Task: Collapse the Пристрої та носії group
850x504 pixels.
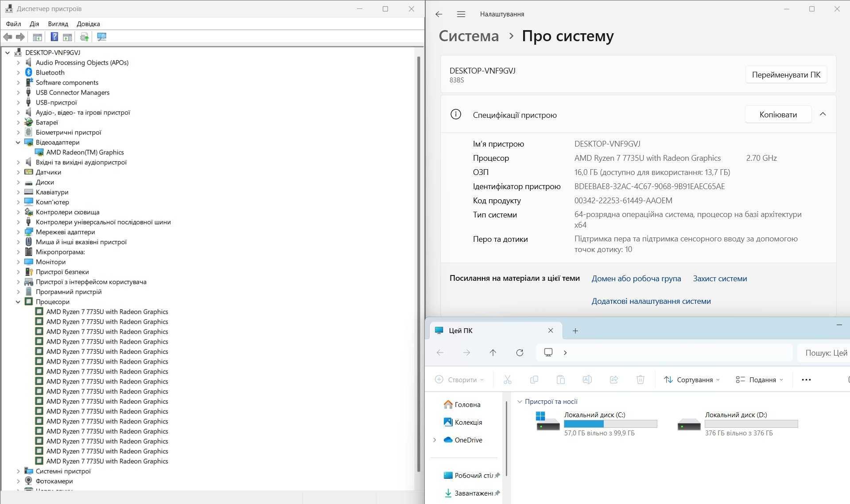Action: (x=520, y=402)
